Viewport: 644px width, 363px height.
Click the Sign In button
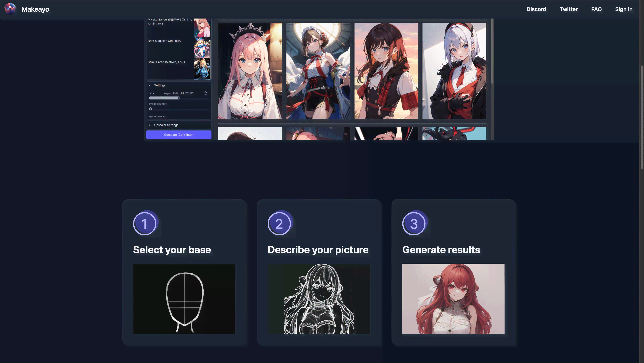[624, 9]
